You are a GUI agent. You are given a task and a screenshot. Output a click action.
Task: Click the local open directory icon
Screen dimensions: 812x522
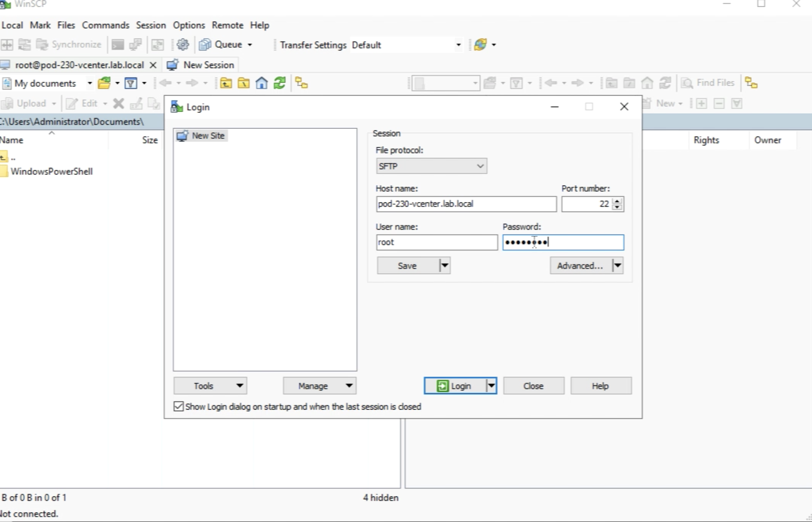(x=104, y=83)
